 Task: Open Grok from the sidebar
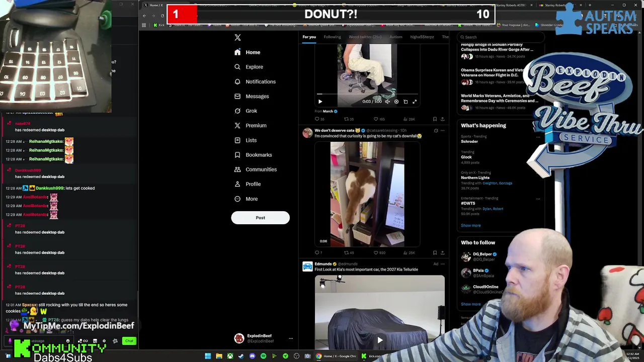coord(246,111)
